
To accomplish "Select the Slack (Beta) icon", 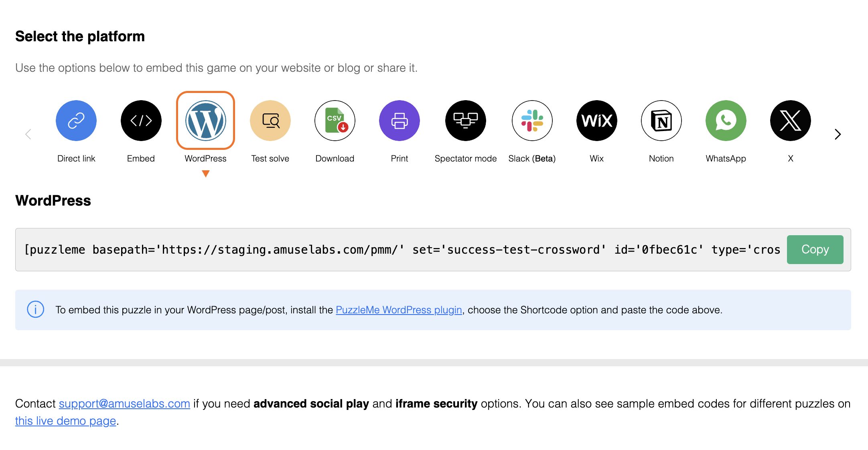I will pos(532,121).
